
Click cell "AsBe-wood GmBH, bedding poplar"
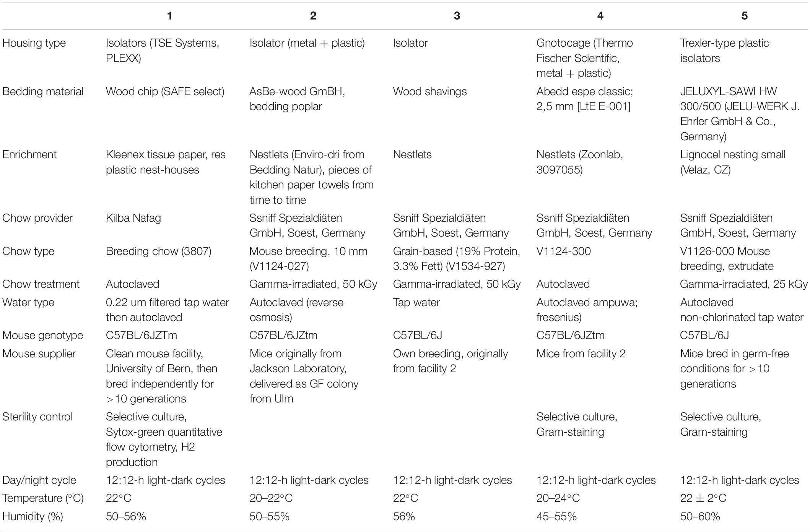pos(297,99)
